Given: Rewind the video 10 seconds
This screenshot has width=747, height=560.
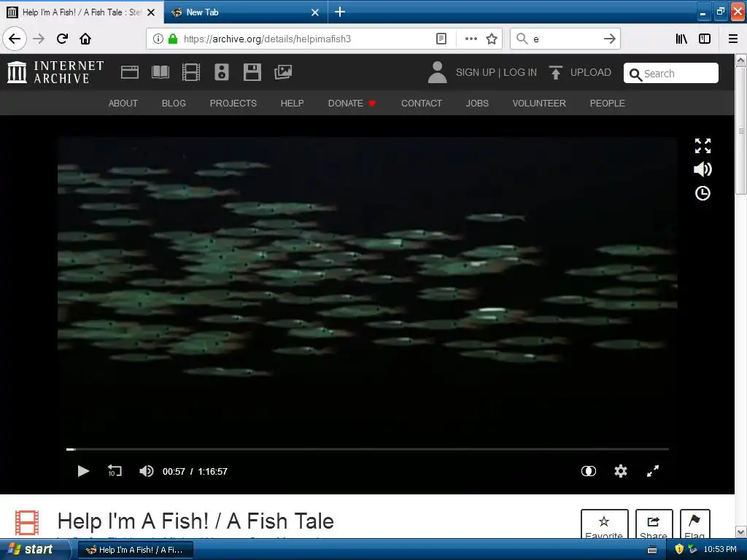Looking at the screenshot, I should 115,471.
